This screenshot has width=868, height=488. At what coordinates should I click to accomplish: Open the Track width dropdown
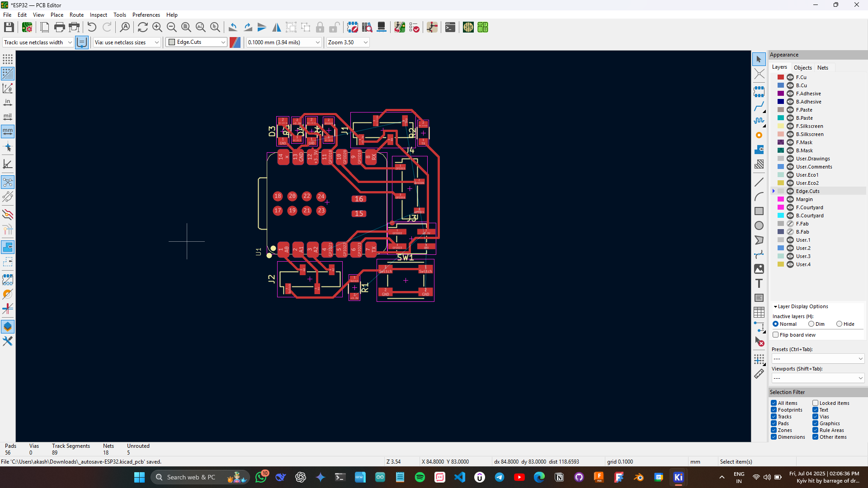tap(38, 42)
